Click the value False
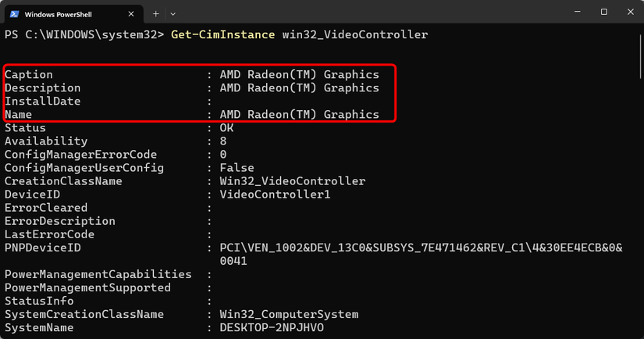This screenshot has height=339, width=644. [x=237, y=168]
